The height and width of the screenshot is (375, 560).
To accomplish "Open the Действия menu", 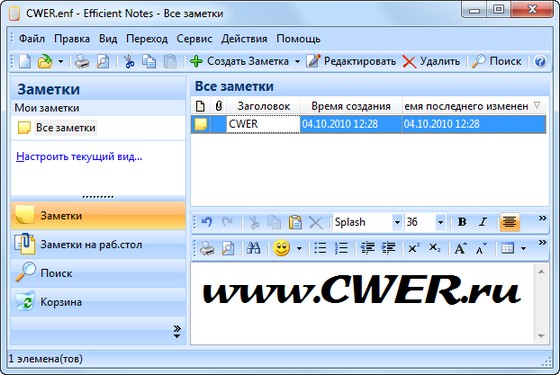I will [244, 38].
